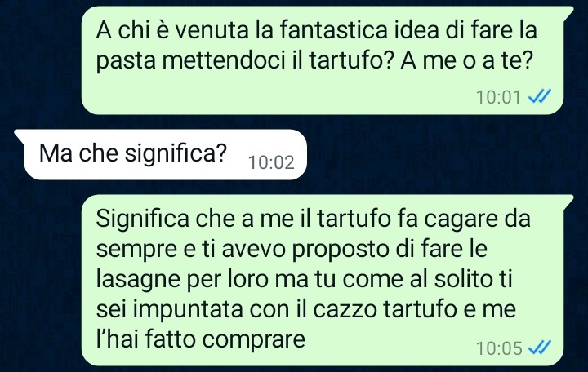Click the word "impuntata" in the last message
The height and width of the screenshot is (372, 588).
click(x=188, y=310)
